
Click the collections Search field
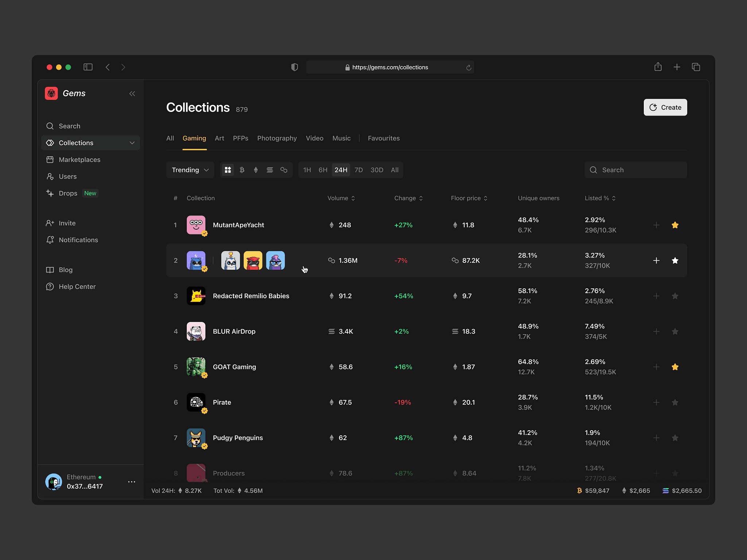(636, 170)
